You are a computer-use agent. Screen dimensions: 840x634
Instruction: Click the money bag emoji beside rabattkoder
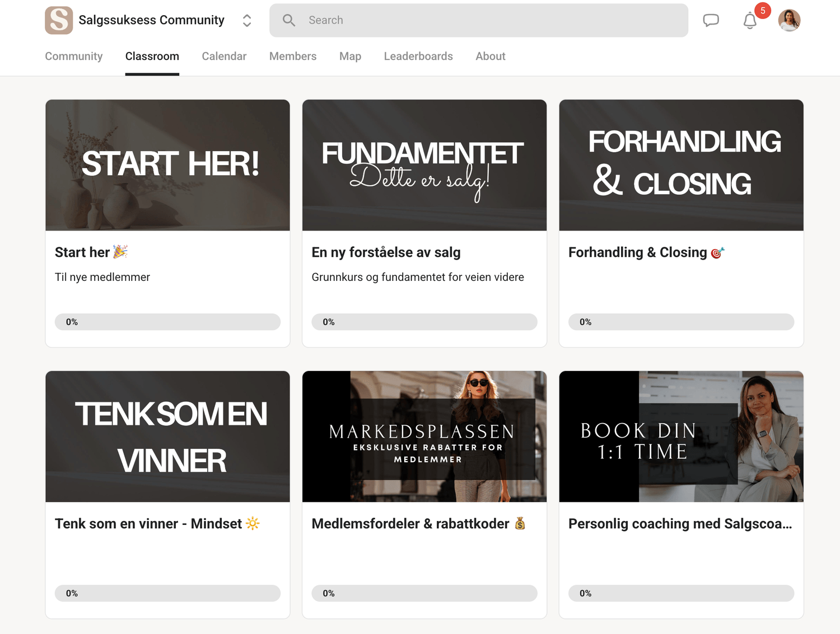[x=520, y=523]
